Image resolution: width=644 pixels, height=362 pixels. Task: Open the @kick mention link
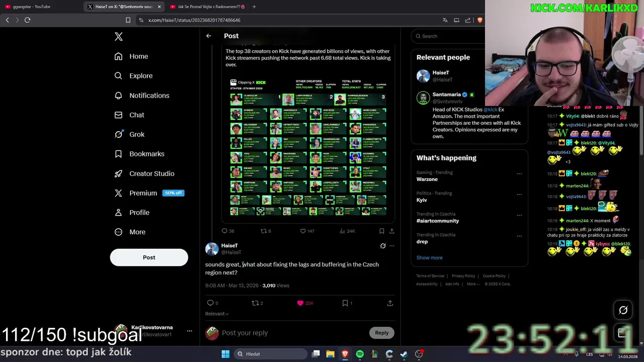pyautogui.click(x=491, y=110)
